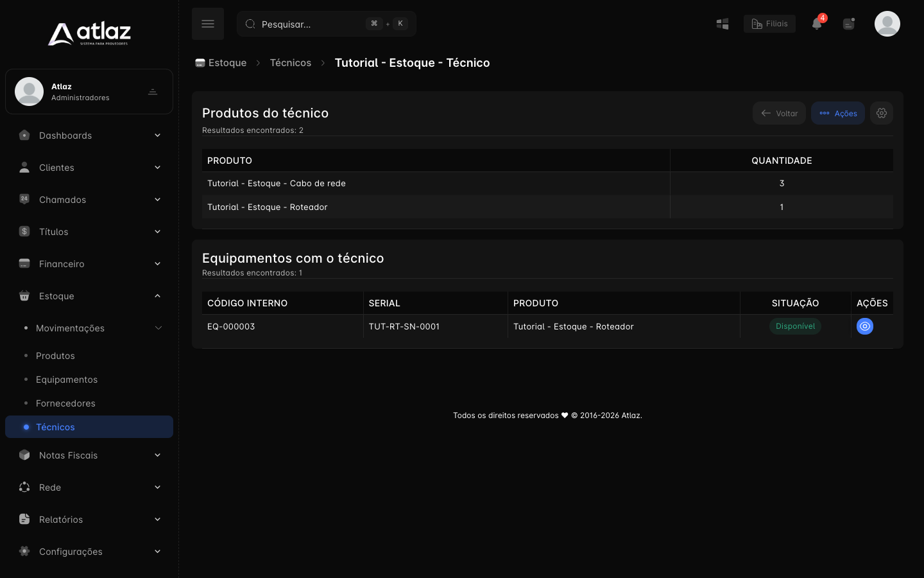924x578 pixels.
Task: Open the Filiais button
Action: [x=769, y=24]
